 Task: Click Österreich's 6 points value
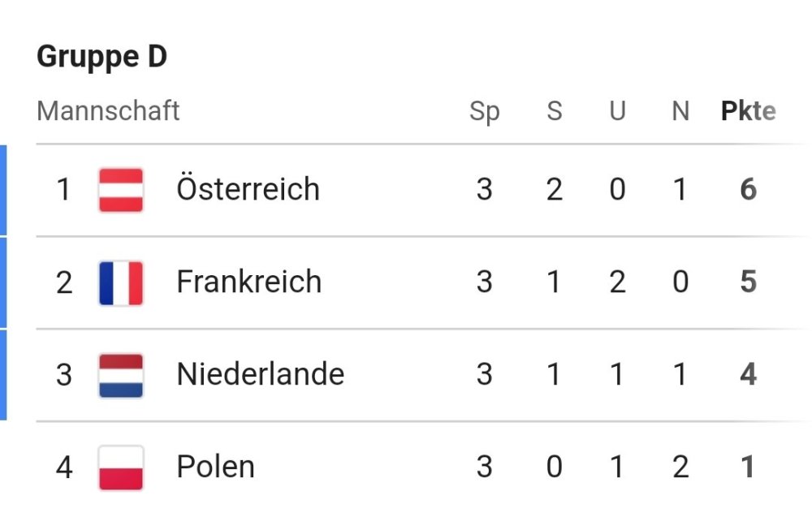point(748,190)
